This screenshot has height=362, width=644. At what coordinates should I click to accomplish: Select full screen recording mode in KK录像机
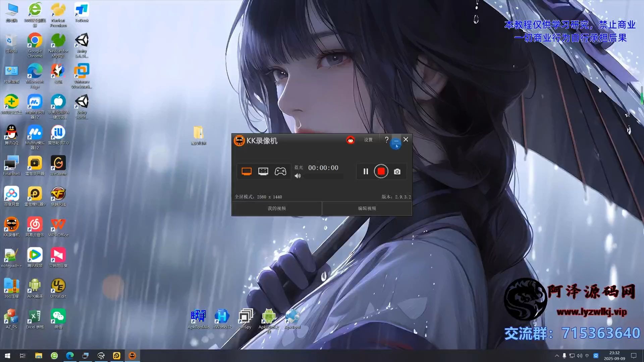click(247, 172)
